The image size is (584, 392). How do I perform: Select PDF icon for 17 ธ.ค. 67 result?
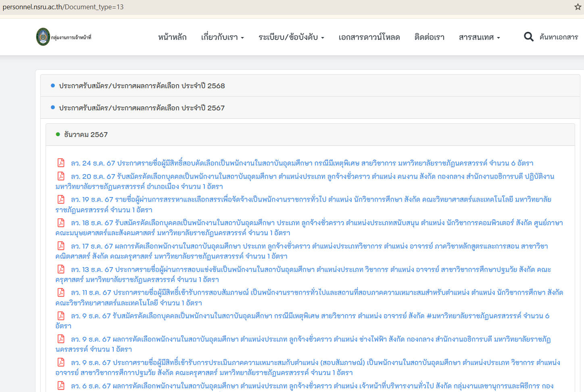coord(61,246)
